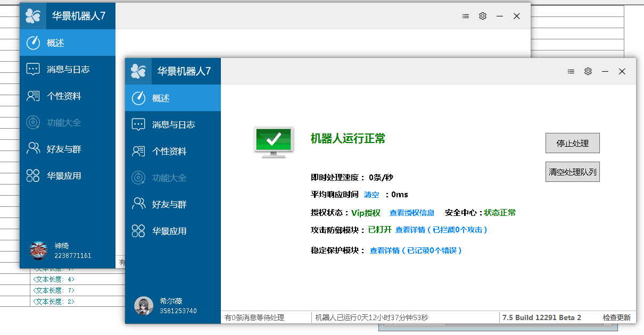This screenshot has height=335, width=644.
Task: Open 消息与日志 in back window
Action: click(x=68, y=69)
